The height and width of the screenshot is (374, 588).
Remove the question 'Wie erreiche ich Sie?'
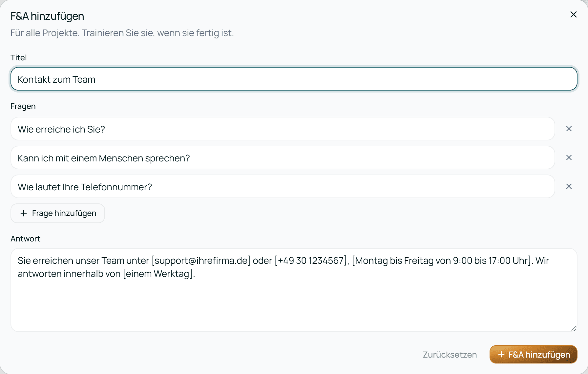pyautogui.click(x=569, y=129)
